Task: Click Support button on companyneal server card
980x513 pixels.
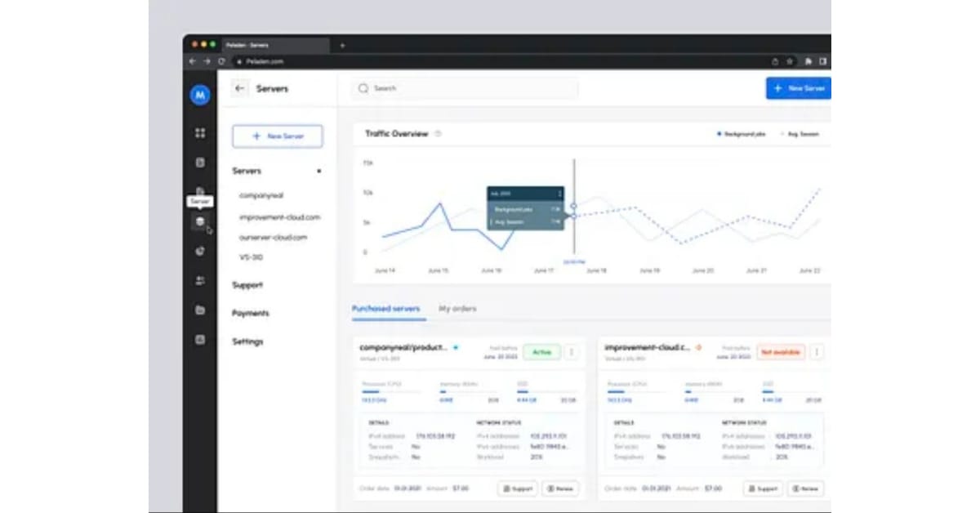Action: [517, 488]
